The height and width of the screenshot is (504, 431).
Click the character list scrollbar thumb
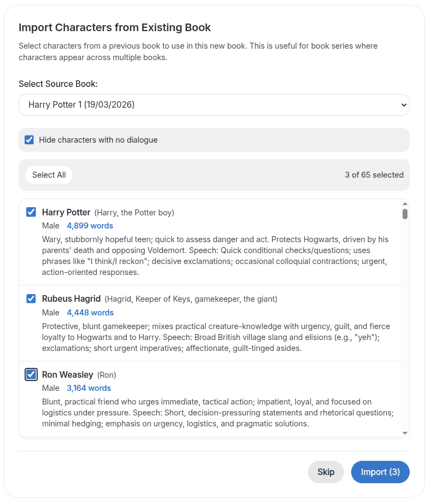405,214
